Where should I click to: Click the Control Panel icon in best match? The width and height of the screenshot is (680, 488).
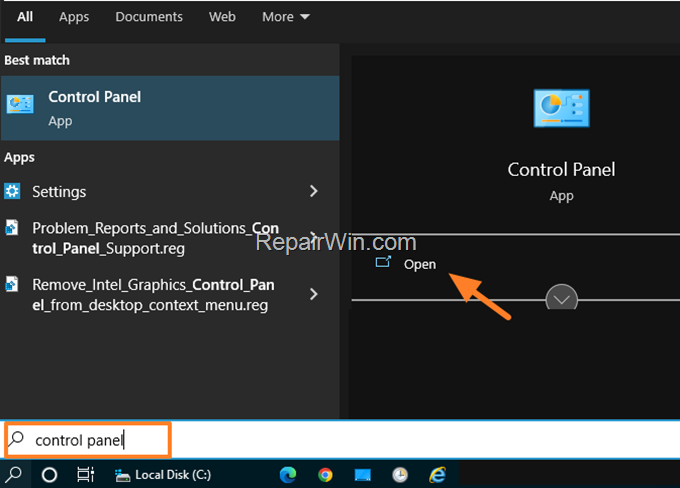click(x=20, y=105)
